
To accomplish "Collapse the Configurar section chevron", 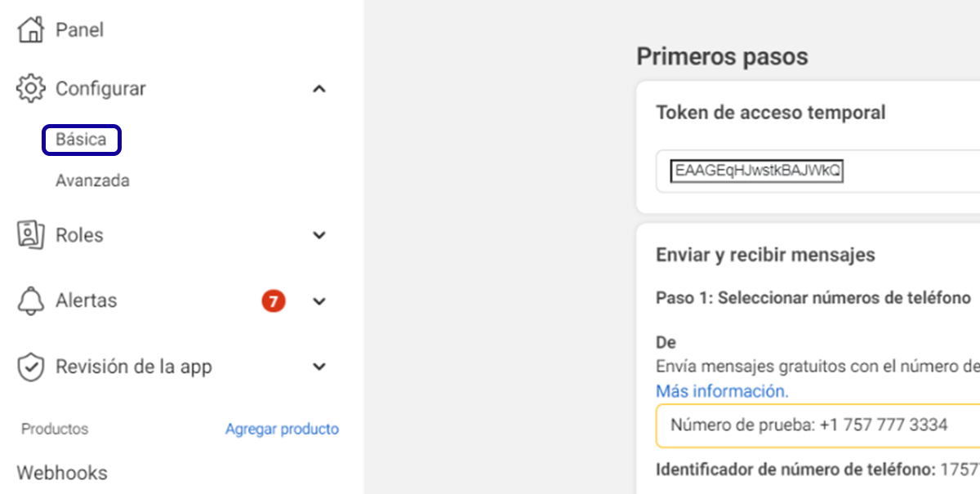I will tap(319, 88).
